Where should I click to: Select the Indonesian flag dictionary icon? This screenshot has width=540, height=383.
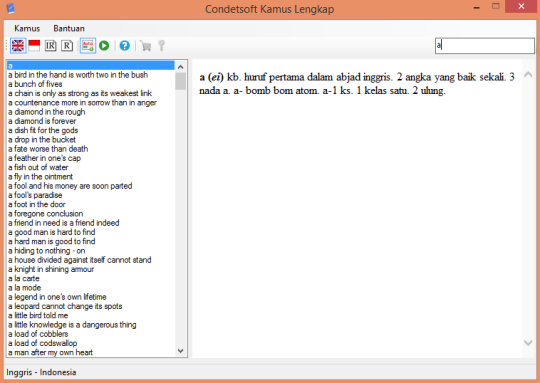[34, 46]
